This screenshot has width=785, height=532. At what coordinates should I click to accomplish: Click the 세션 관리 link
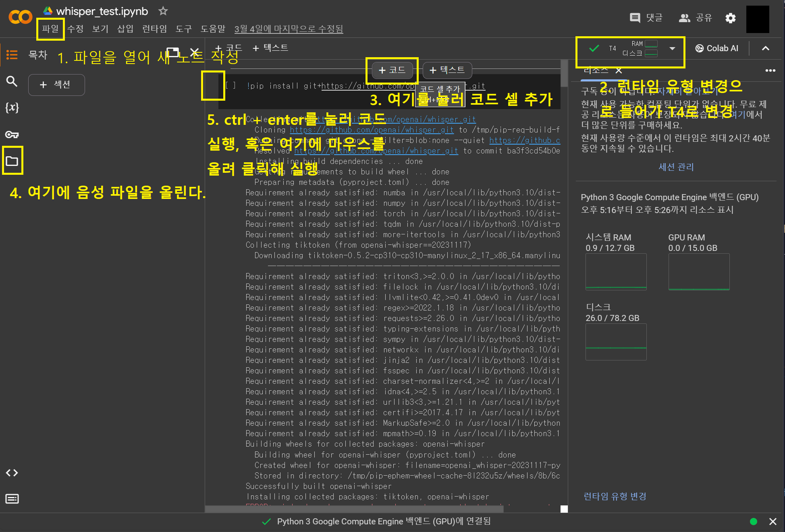(676, 167)
